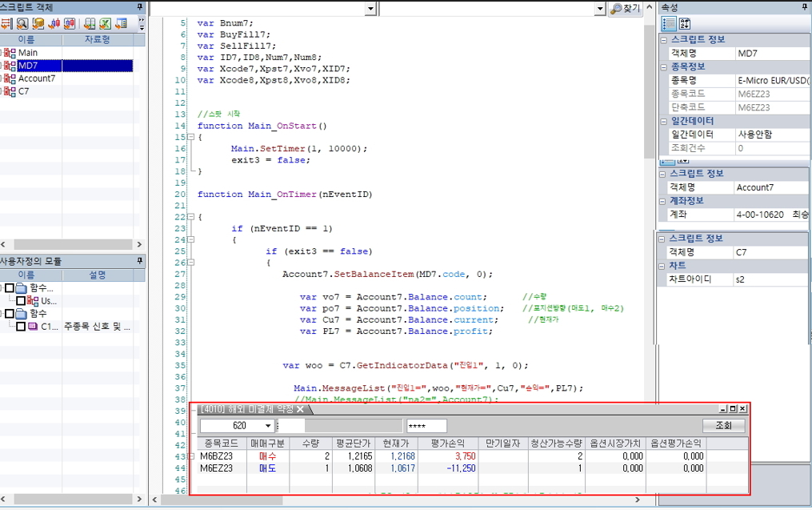This screenshot has height=510, width=812.
Task: Check the Us... module checkbox
Action: click(21, 301)
